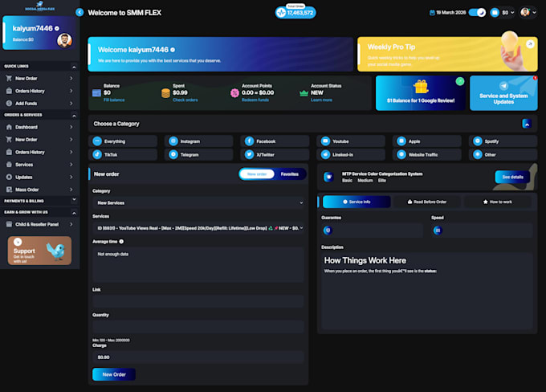
Task: Open Mass Order in sidebar
Action: click(x=39, y=190)
